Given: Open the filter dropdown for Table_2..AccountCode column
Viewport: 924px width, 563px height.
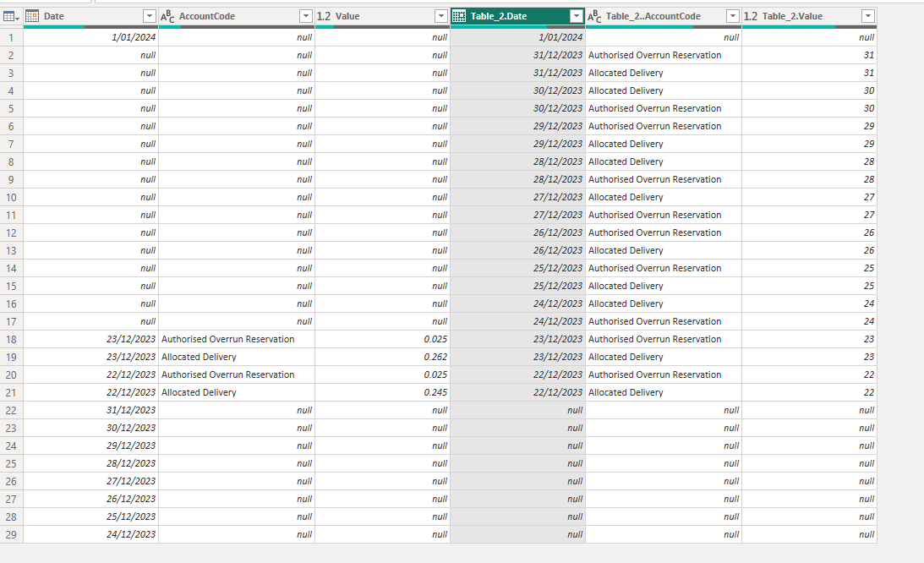Looking at the screenshot, I should point(732,17).
